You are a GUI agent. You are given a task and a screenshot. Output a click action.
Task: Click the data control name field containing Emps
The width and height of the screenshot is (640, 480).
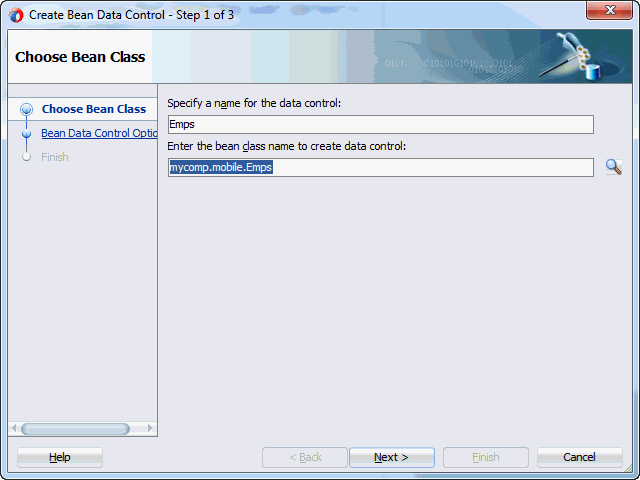click(380, 124)
